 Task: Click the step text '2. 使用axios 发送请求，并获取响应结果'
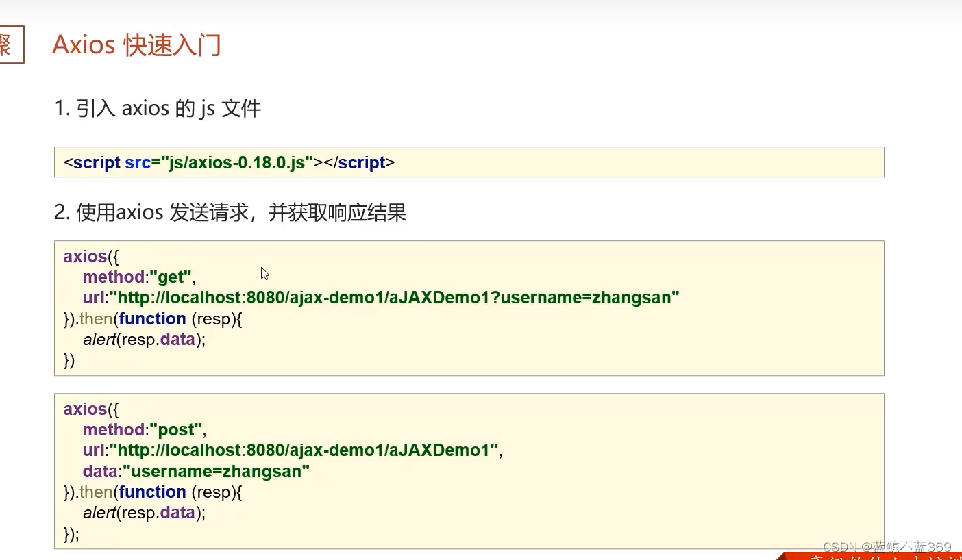point(230,212)
